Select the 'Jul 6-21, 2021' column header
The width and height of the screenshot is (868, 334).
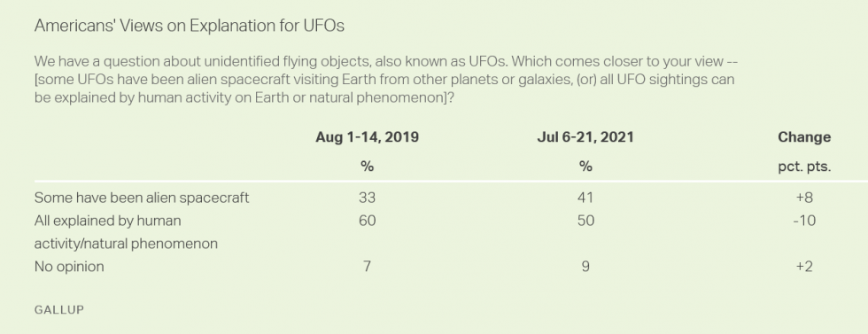pyautogui.click(x=585, y=137)
